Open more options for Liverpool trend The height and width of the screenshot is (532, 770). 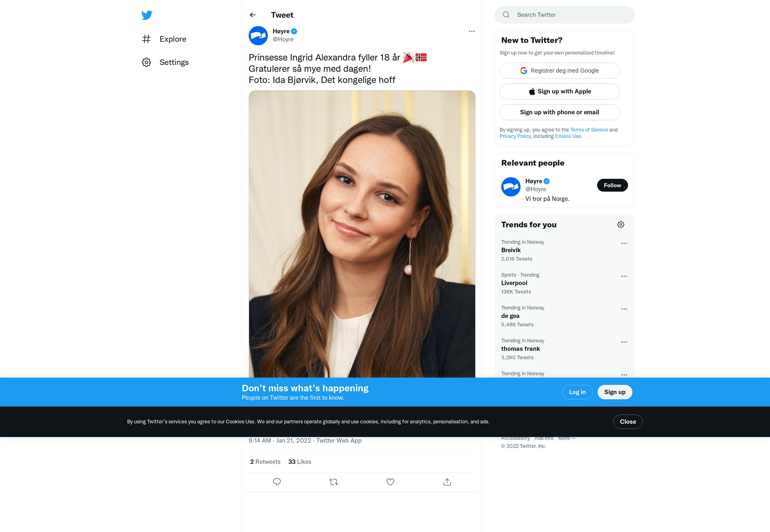[624, 276]
